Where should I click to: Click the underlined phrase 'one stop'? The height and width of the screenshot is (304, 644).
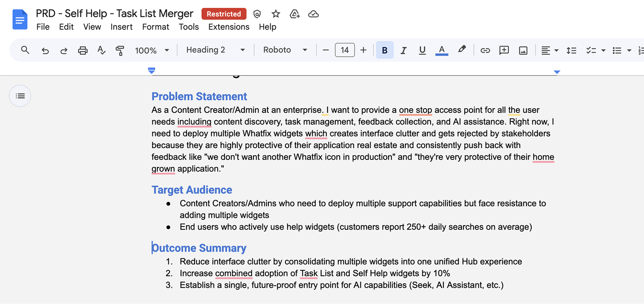pyautogui.click(x=416, y=110)
